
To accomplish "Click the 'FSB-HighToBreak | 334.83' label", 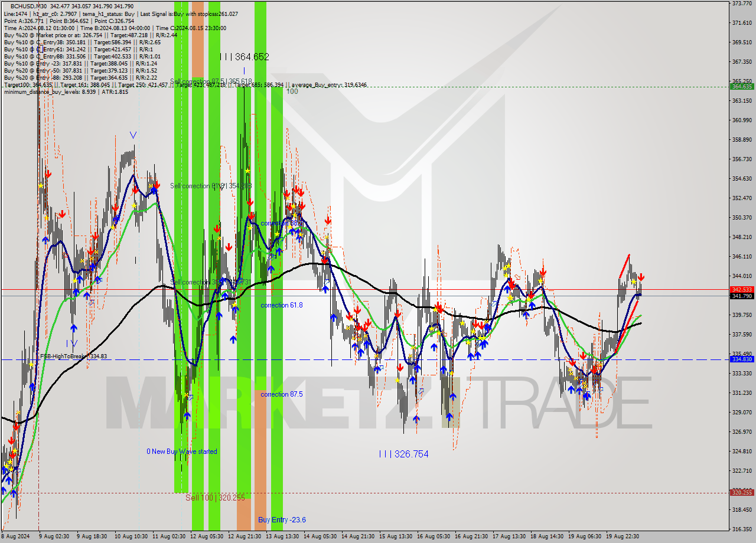I will click(x=74, y=356).
